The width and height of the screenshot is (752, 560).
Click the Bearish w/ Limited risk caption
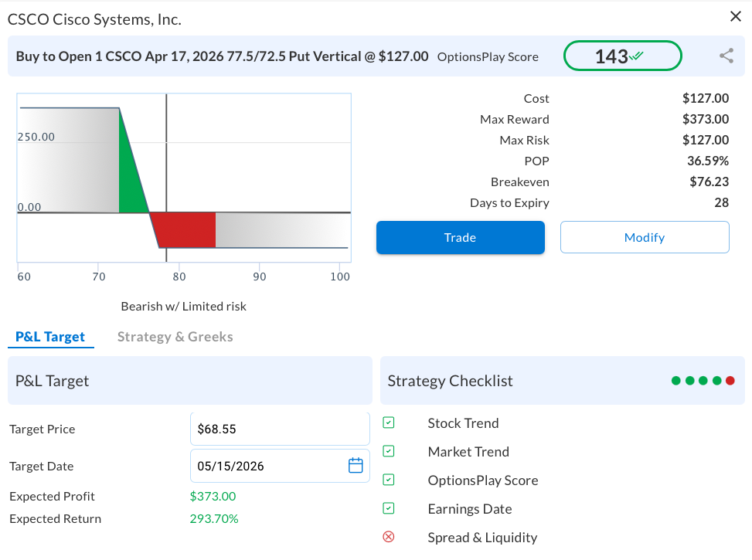pyautogui.click(x=184, y=307)
